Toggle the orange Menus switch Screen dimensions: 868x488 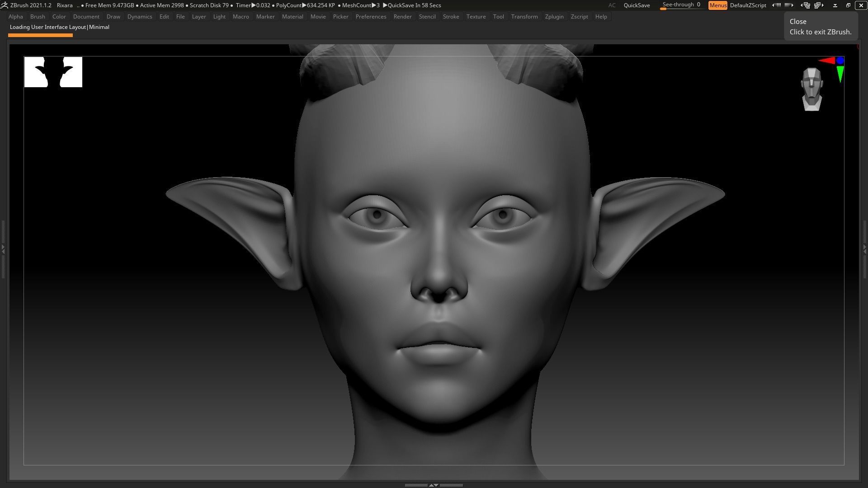[x=718, y=5]
